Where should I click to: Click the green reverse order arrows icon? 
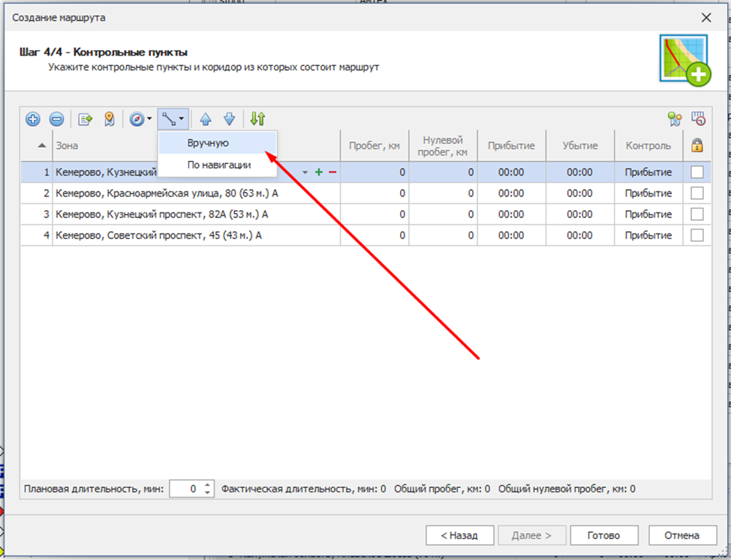[x=257, y=119]
